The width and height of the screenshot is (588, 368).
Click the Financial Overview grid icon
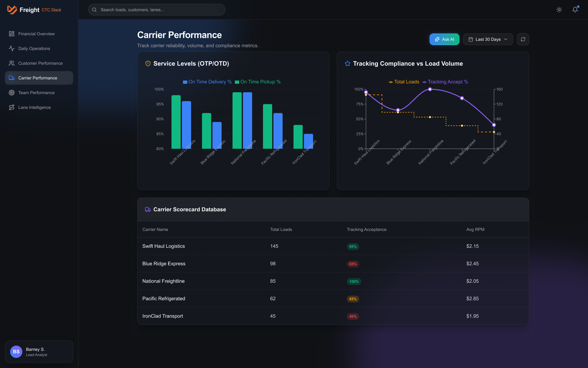coord(12,34)
